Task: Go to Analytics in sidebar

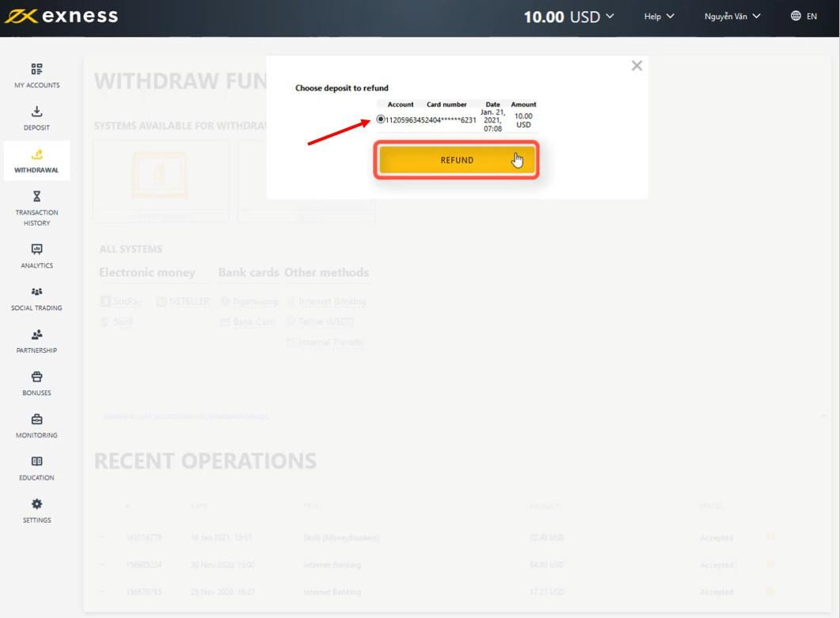Action: 36,256
